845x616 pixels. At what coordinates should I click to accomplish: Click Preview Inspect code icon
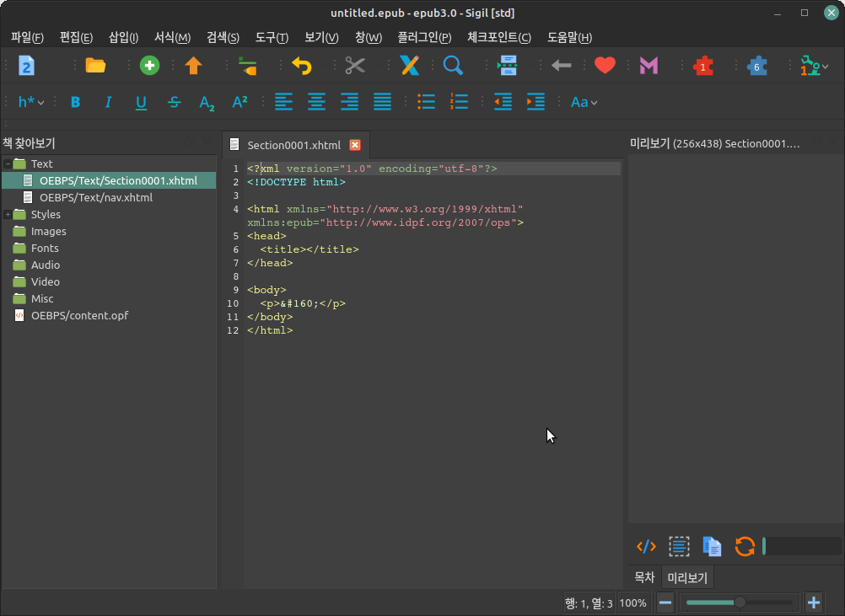[x=646, y=547]
